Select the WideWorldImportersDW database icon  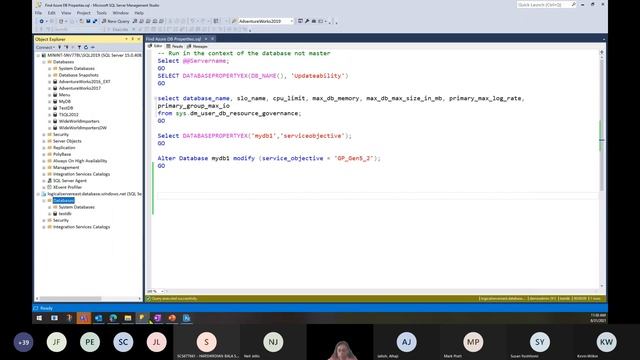click(x=55, y=128)
